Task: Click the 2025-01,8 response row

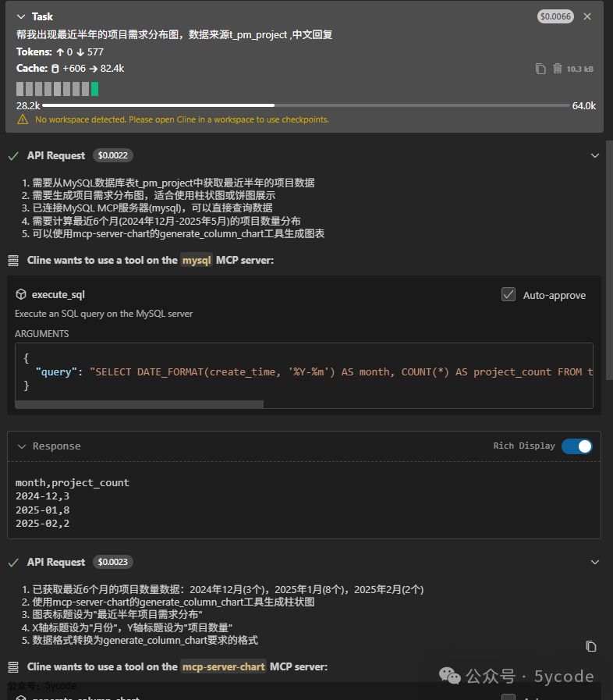Action: pos(42,510)
